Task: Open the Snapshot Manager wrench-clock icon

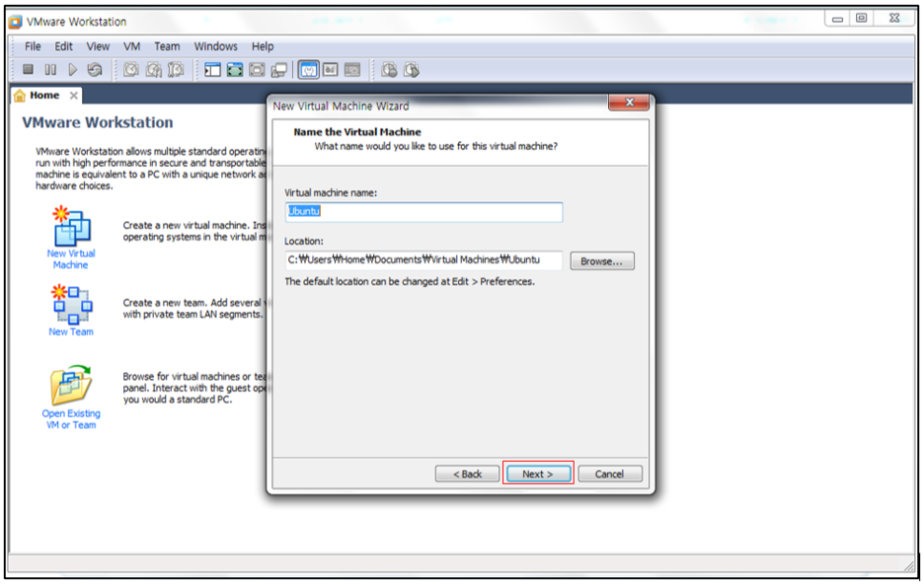Action: coord(176,70)
